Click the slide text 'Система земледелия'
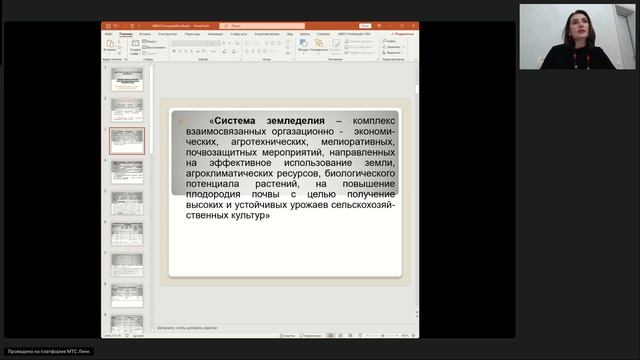 coord(269,121)
